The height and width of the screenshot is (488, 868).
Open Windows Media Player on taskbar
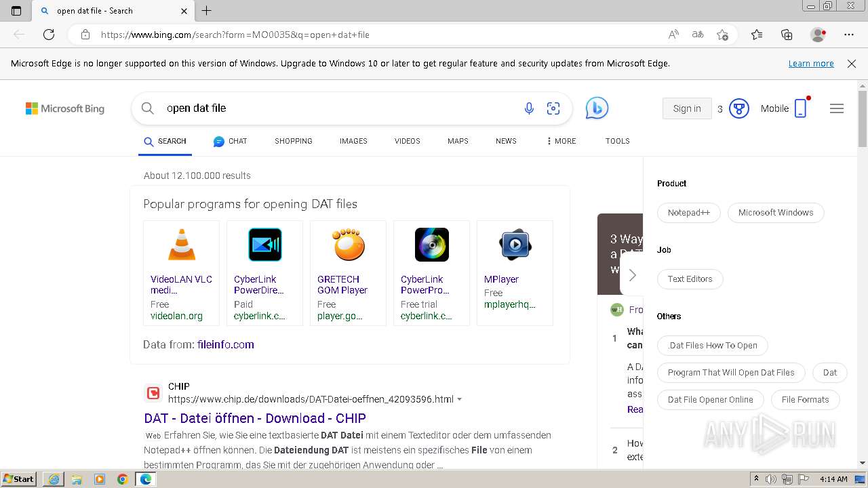click(x=100, y=479)
